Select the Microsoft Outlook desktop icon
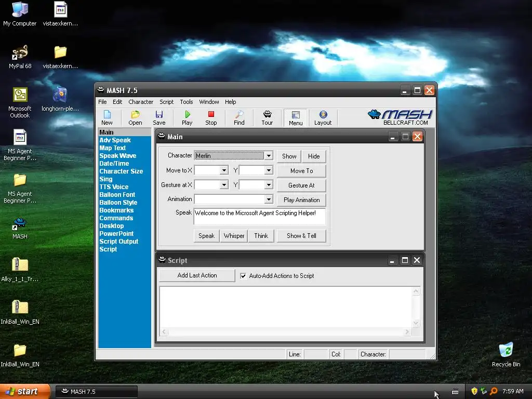Image resolution: width=532 pixels, height=399 pixels. [20, 102]
